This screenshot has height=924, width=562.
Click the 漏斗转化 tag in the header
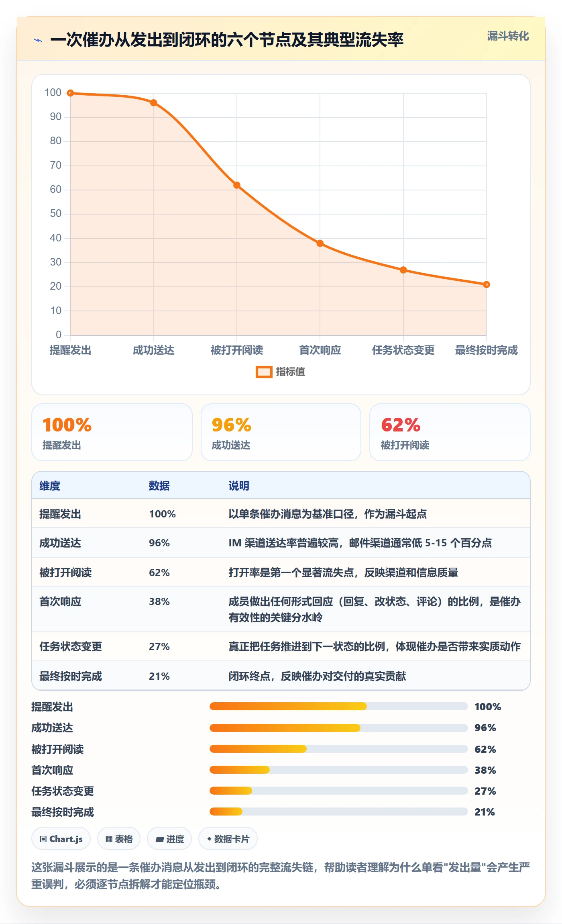508,36
